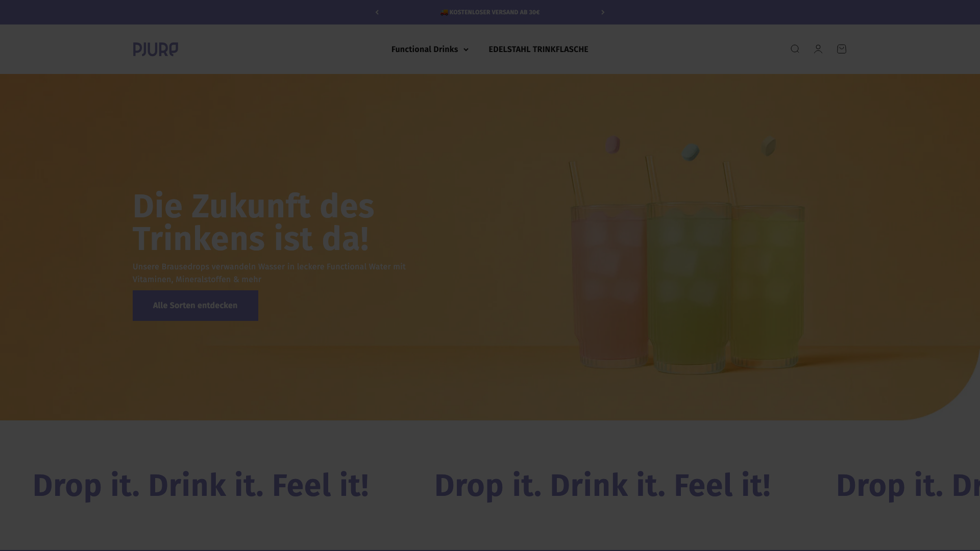Click the pink drink glass image
This screenshot has width=980, height=551.
pos(608,286)
